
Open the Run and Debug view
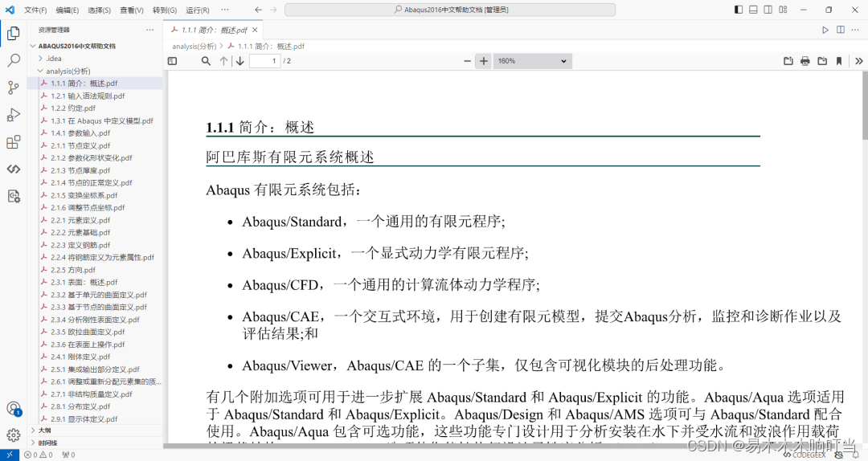pos(14,115)
